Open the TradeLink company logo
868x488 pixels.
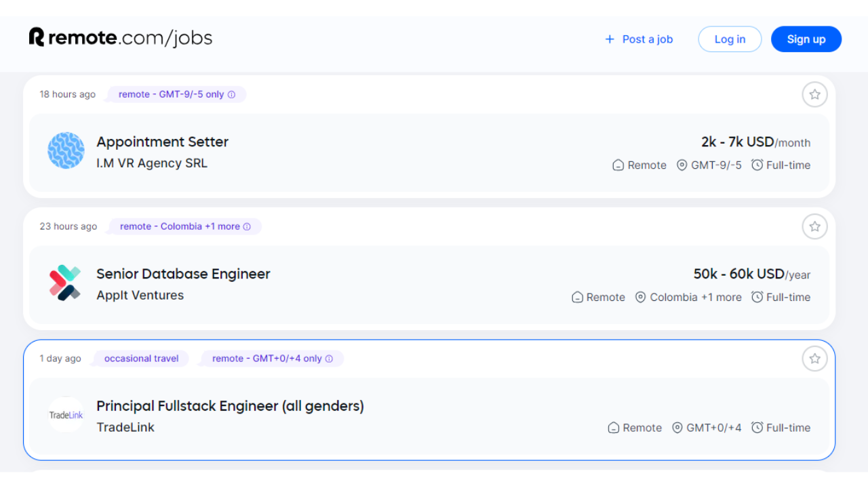pos(66,415)
